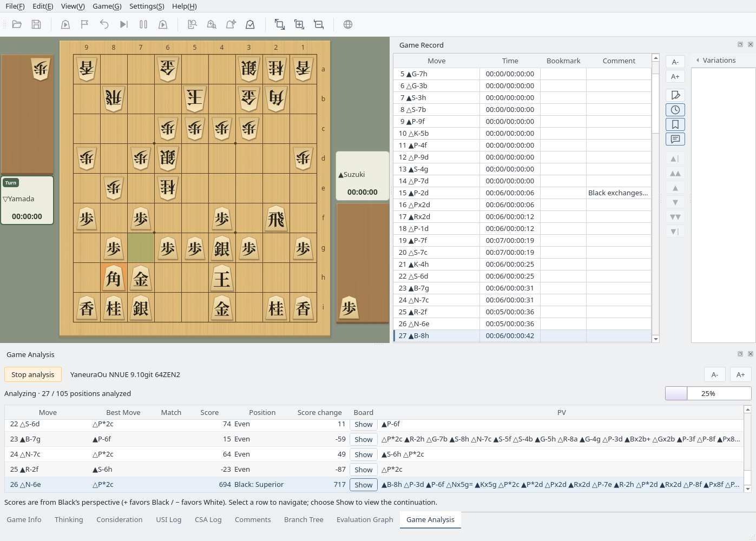Viewport: 756px width, 541px height.
Task: Toggle the edit pencil button in Game Record
Action: (675, 95)
